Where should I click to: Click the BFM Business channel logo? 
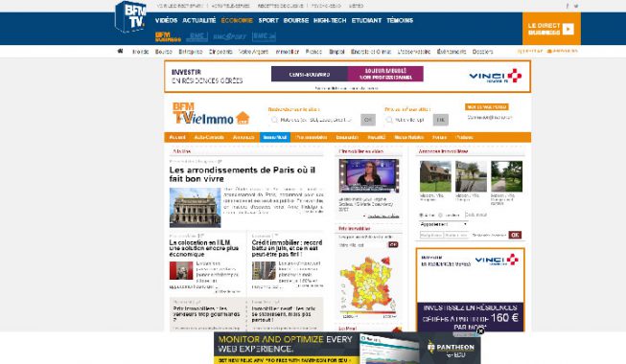168,36
